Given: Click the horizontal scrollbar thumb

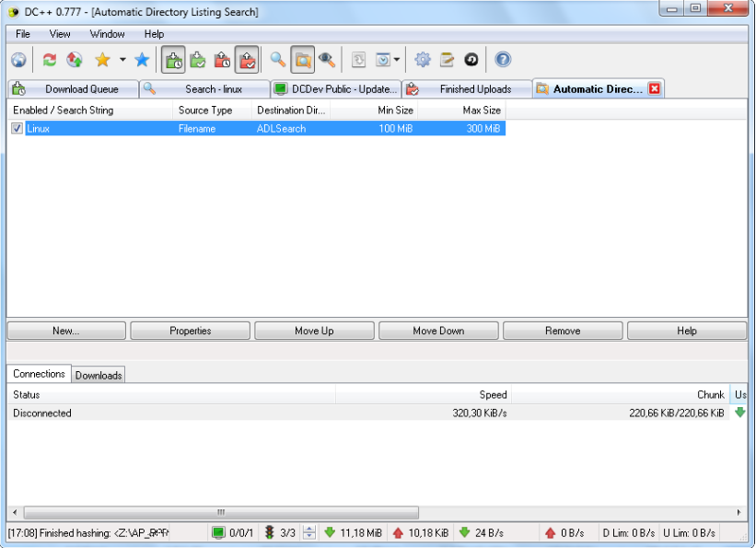Looking at the screenshot, I should pyautogui.click(x=221, y=512).
